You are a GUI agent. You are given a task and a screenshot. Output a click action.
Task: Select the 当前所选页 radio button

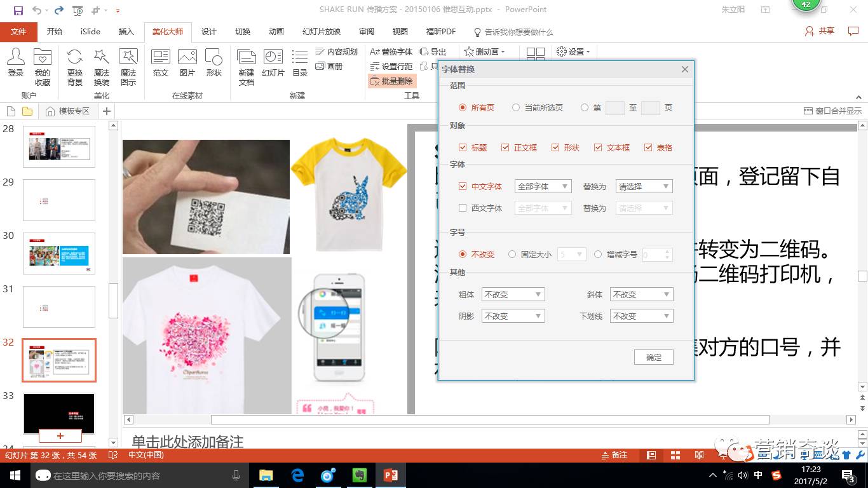click(516, 108)
